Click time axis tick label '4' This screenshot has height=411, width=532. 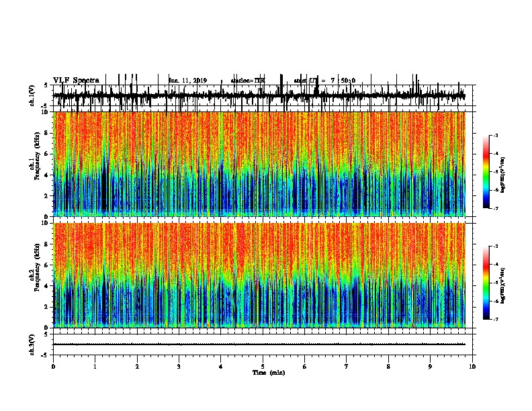(x=221, y=367)
